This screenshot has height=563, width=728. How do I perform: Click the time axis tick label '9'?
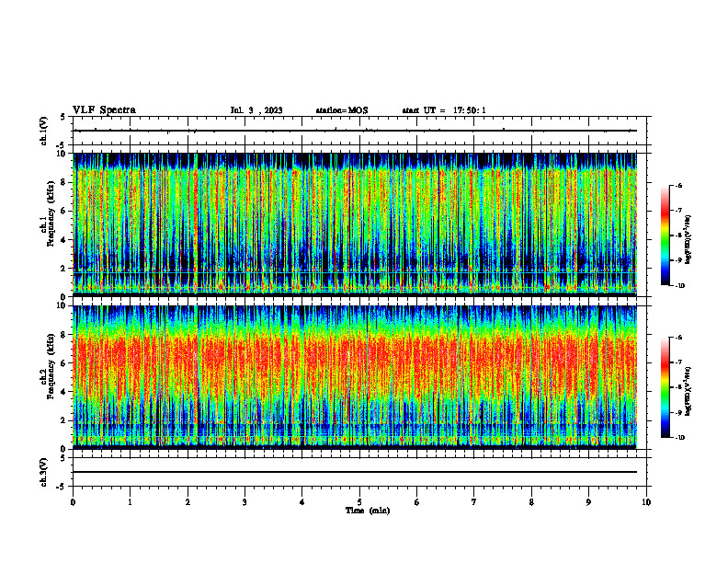(x=588, y=502)
